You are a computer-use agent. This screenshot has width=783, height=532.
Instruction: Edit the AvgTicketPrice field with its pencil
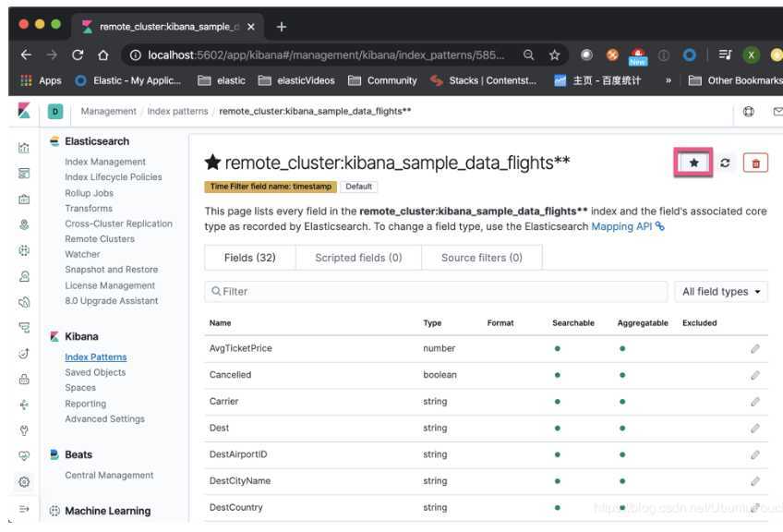(x=755, y=349)
